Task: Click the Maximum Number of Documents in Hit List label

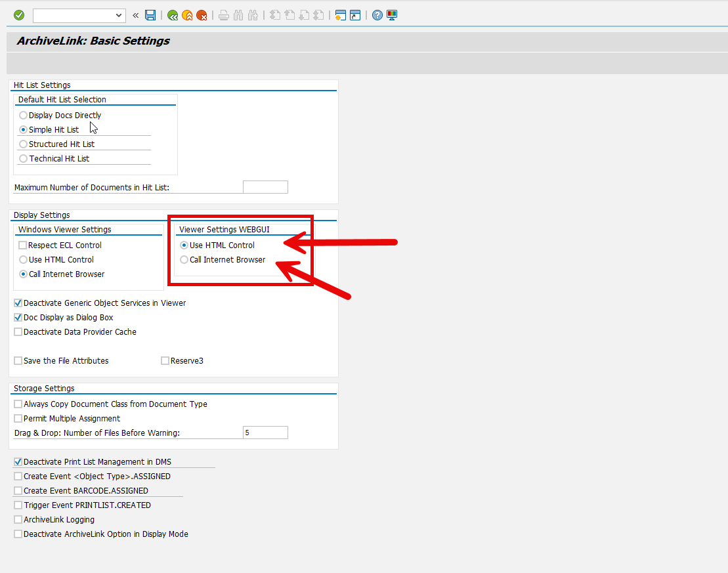Action: click(92, 188)
